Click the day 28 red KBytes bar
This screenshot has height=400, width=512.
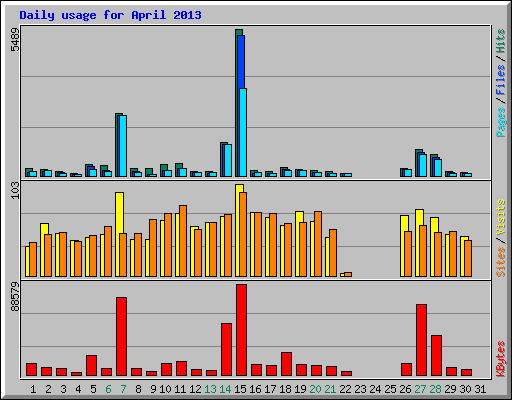pos(436,356)
